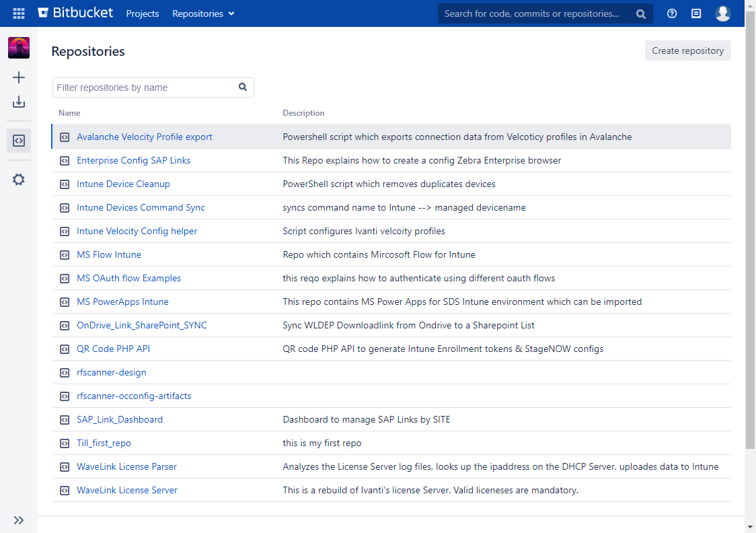Click repo icon beside Intune Devices Command Sync

pyautogui.click(x=65, y=208)
